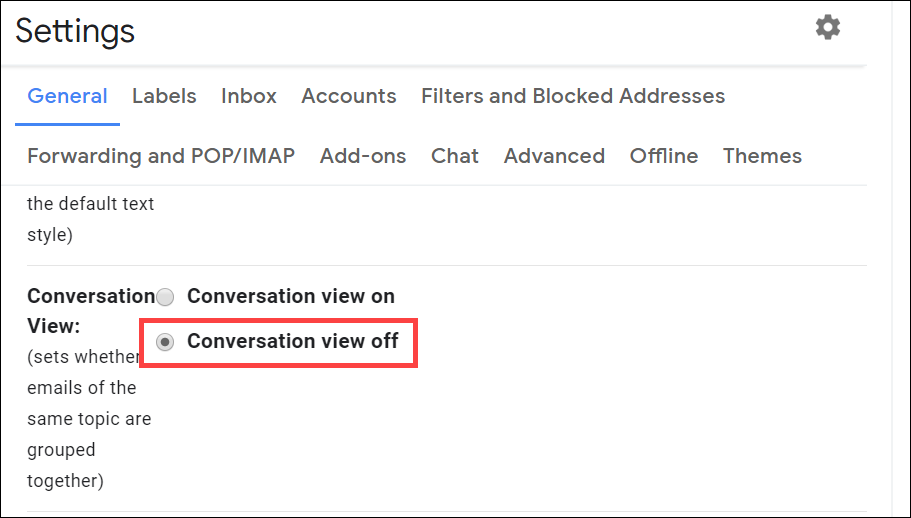The width and height of the screenshot is (911, 518).
Task: Open the Chat settings tab
Action: 455,156
